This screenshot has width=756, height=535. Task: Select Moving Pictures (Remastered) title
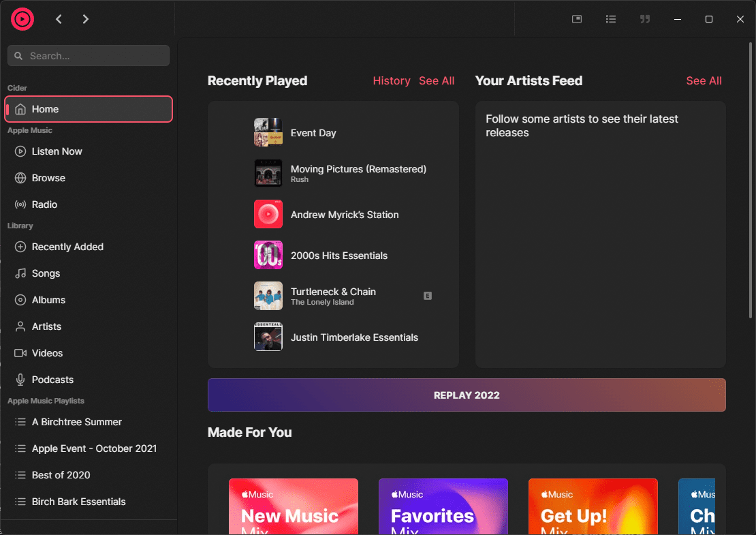358,169
